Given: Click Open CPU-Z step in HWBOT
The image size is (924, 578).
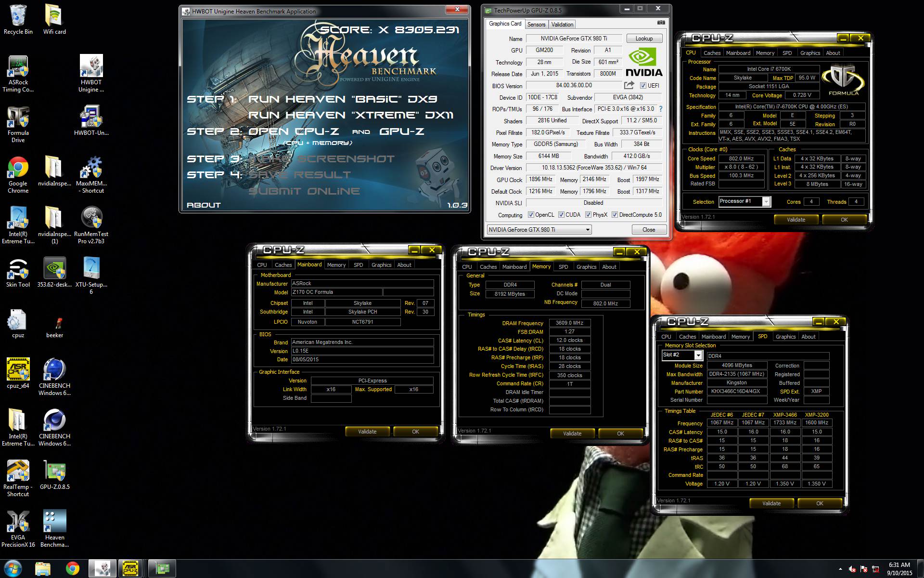Looking at the screenshot, I should 294,131.
